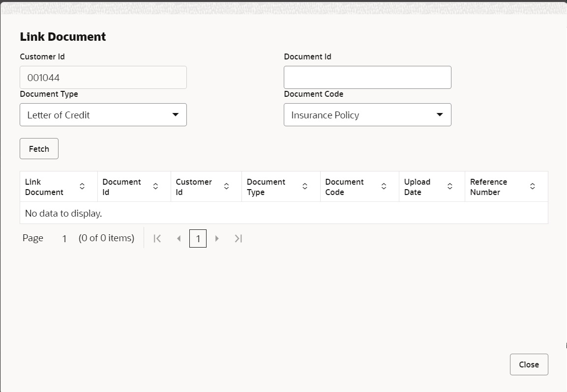Sort the table by Reference Number
This screenshot has height=392, width=567.
(x=533, y=186)
